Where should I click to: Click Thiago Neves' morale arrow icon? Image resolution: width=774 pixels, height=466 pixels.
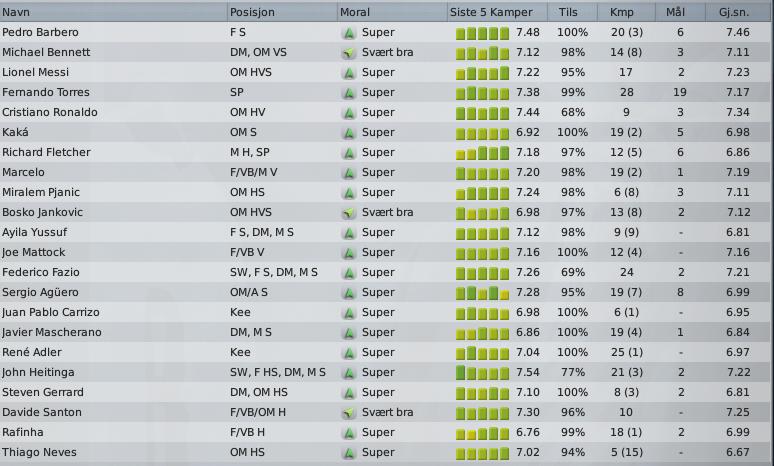click(x=349, y=453)
